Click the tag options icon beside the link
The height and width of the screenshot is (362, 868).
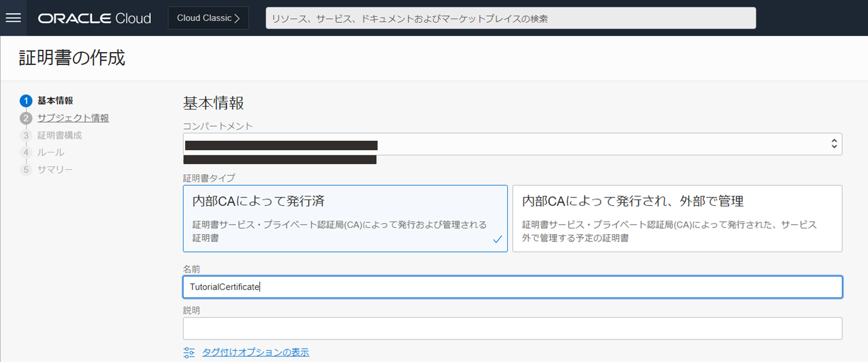[x=189, y=352]
